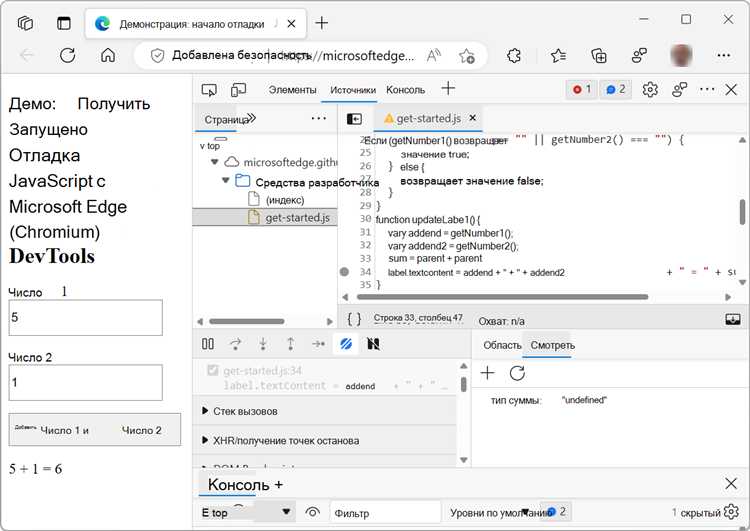
Task: Click the Add Number 1 and Number 2 button
Action: click(95, 430)
